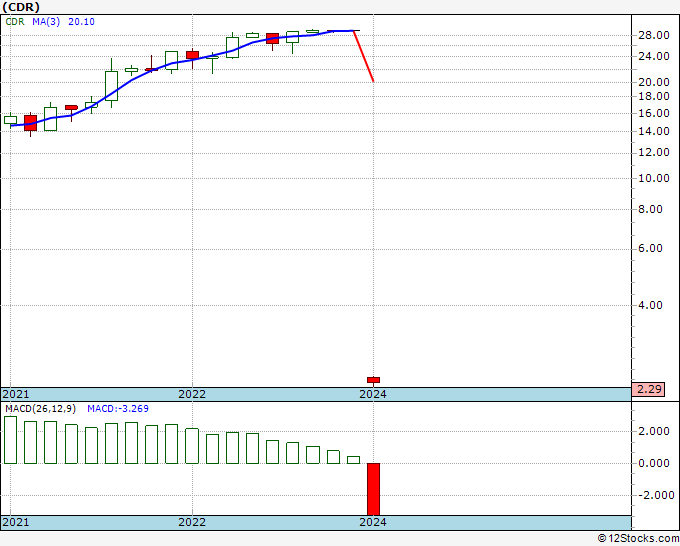This screenshot has width=680, height=546.
Task: Click the red negative MACD histogram bar
Action: pos(373,489)
